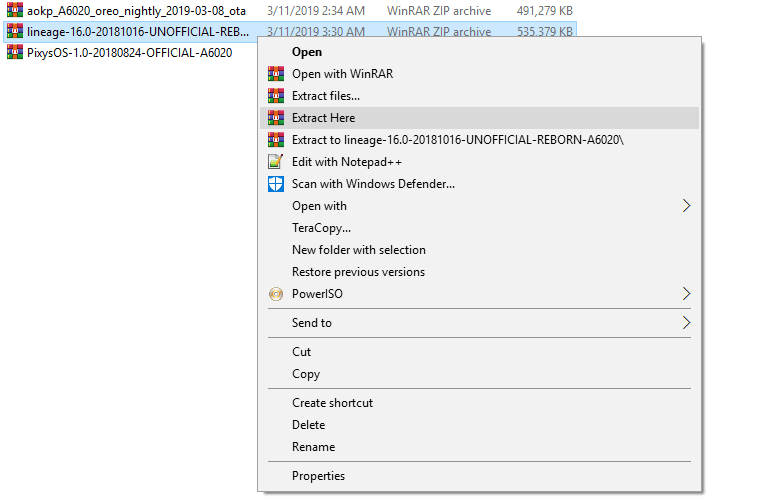This screenshot has height=500, width=761.
Task: Click WinRAR ZIP archive type of lineage row
Action: [439, 32]
